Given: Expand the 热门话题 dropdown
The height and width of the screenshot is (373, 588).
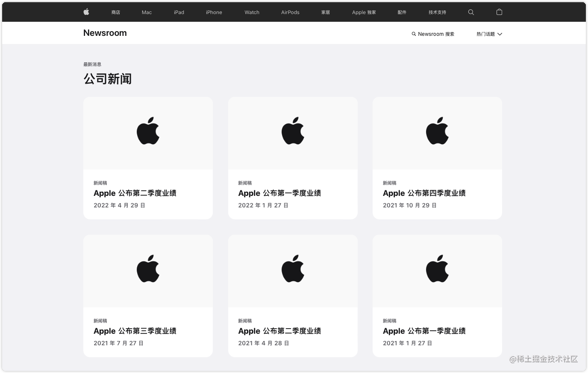Looking at the screenshot, I should point(489,34).
